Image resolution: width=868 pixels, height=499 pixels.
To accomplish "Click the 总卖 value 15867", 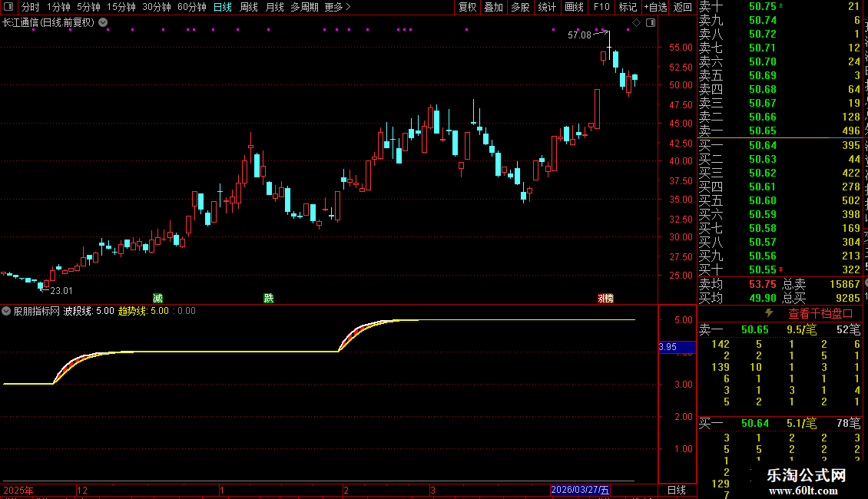I will tap(845, 284).
